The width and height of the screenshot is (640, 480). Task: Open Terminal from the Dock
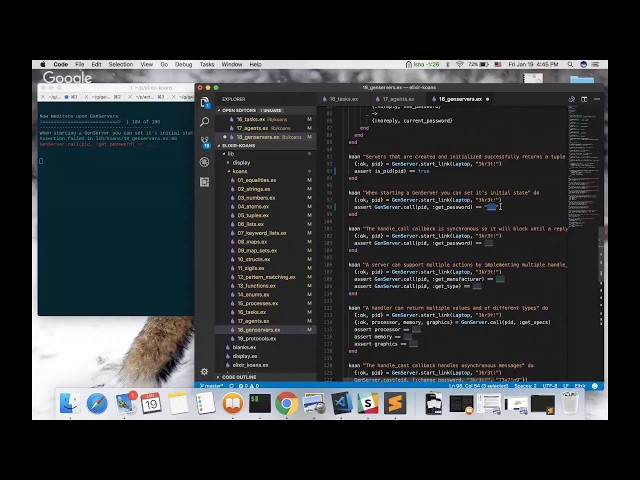point(260,404)
